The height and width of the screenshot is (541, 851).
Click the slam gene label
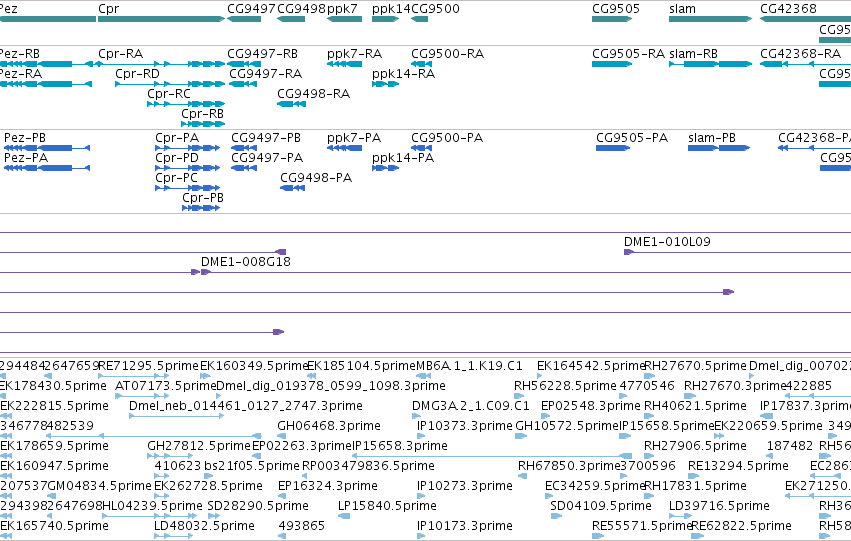coord(682,9)
